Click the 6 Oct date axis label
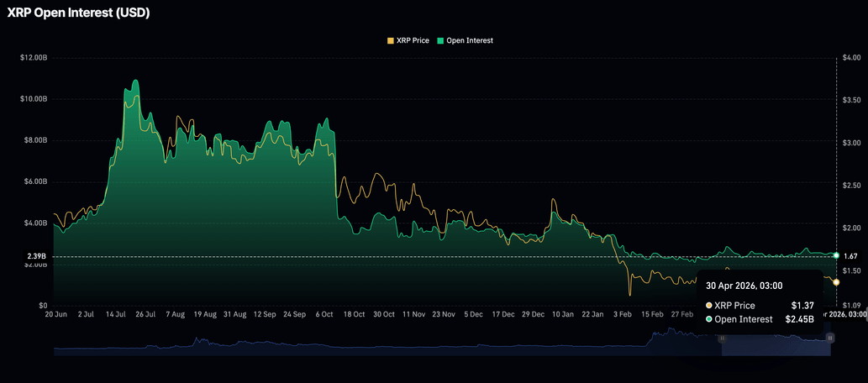The image size is (868, 383). (324, 314)
